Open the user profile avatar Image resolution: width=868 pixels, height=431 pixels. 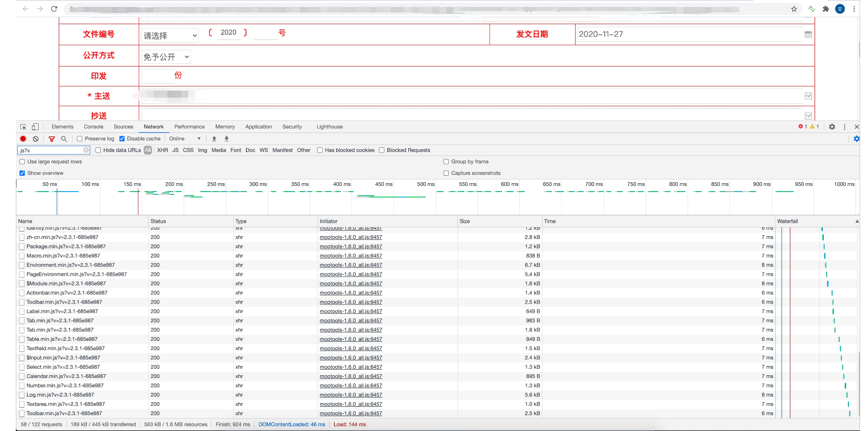[x=840, y=9]
